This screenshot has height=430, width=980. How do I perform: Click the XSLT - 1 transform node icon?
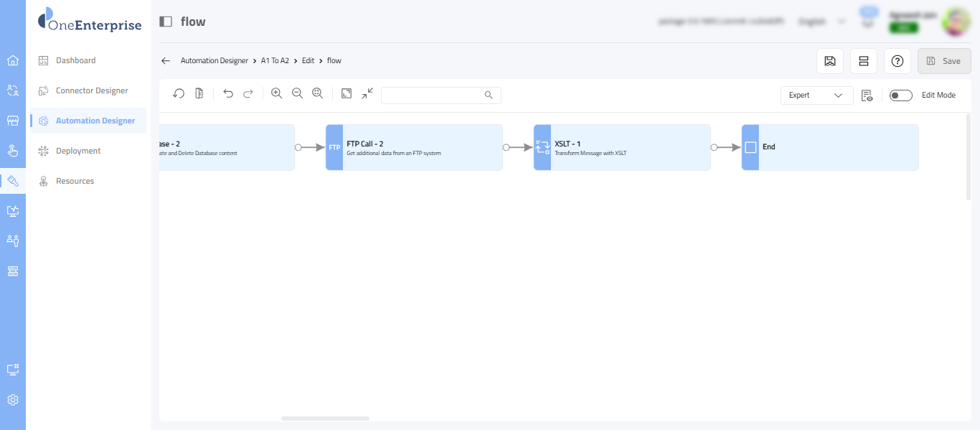click(542, 147)
